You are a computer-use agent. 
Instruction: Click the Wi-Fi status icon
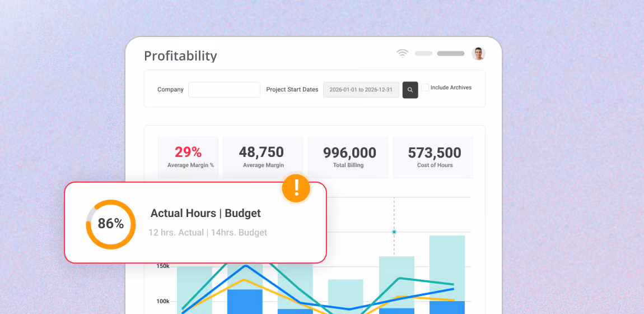pos(403,53)
